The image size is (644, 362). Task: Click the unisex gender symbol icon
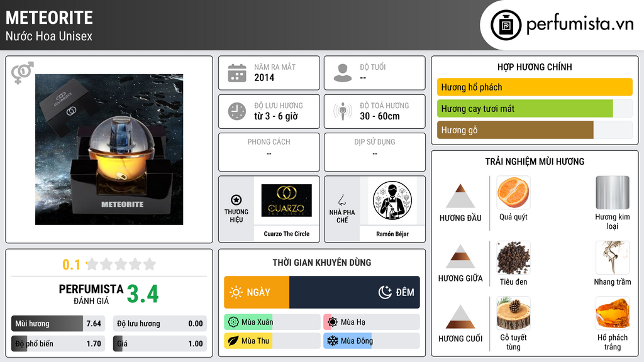22,73
